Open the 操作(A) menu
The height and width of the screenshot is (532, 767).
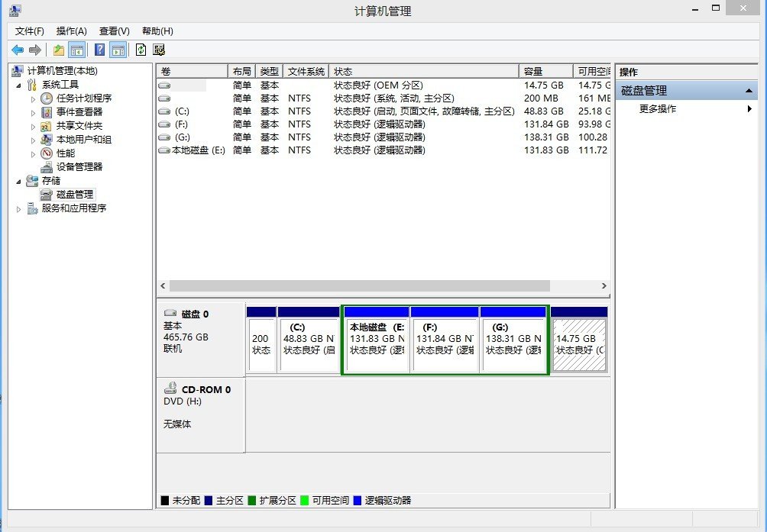tap(71, 31)
